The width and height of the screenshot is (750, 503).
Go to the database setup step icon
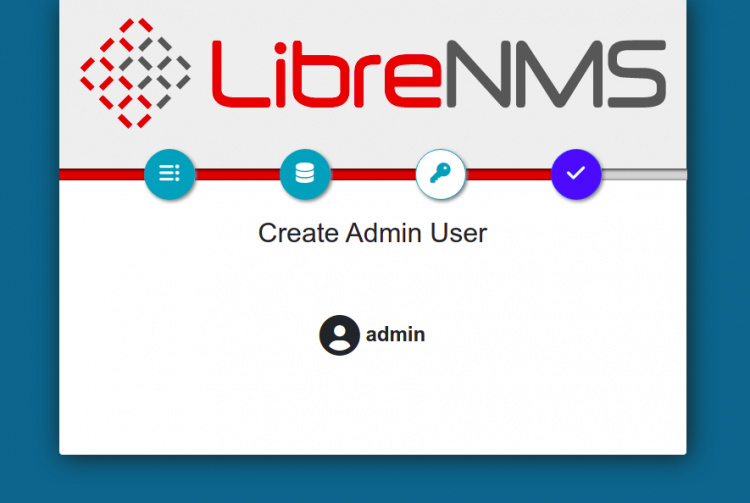[x=305, y=174]
